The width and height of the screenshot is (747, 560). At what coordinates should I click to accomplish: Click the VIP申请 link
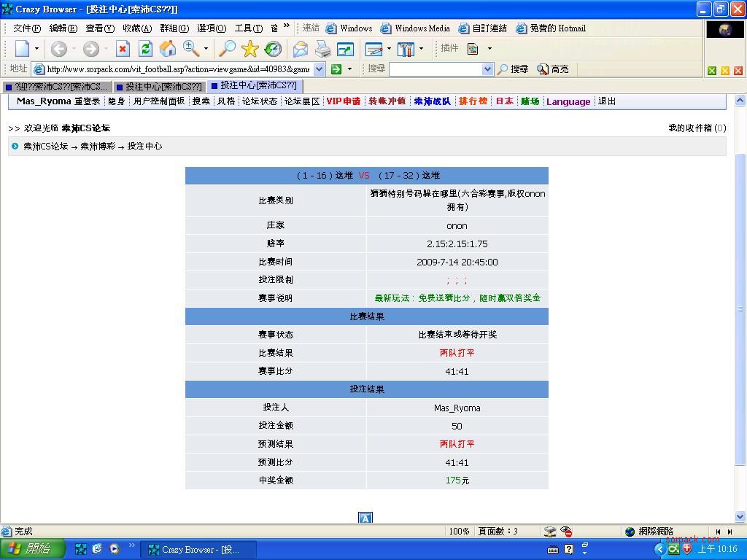point(343,101)
